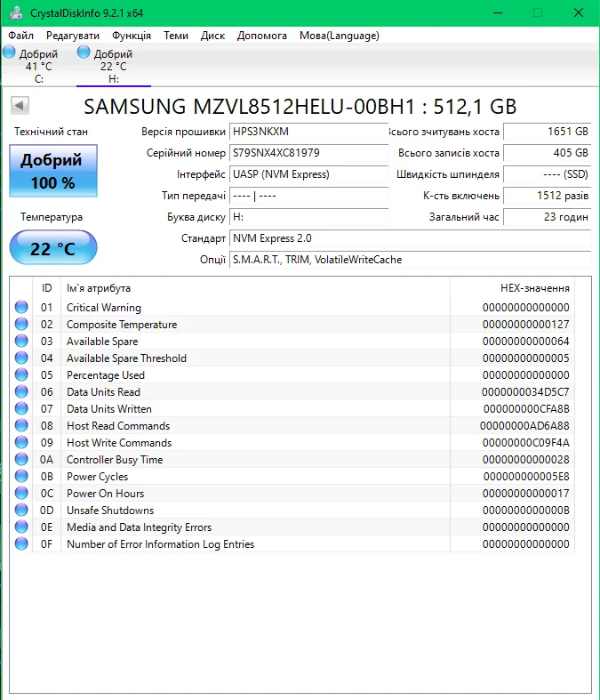Select disk H: tab at 22 °C

[x=114, y=66]
